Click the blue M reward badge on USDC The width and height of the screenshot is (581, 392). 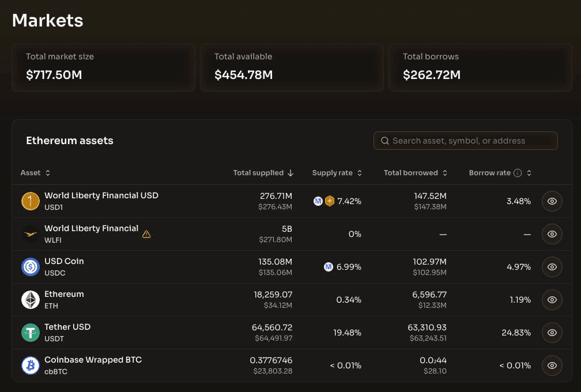coord(329,267)
